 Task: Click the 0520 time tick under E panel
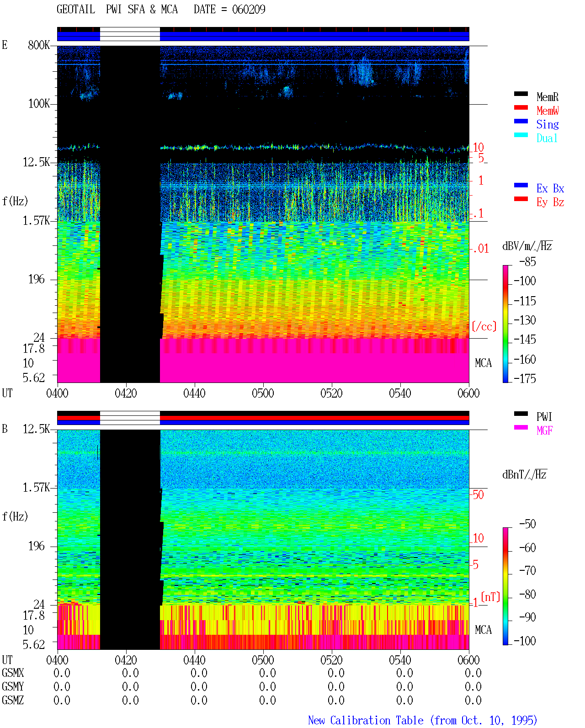[x=331, y=393]
